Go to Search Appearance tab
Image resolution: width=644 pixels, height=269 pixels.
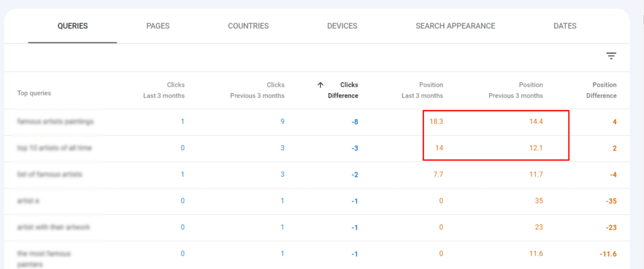coord(455,26)
